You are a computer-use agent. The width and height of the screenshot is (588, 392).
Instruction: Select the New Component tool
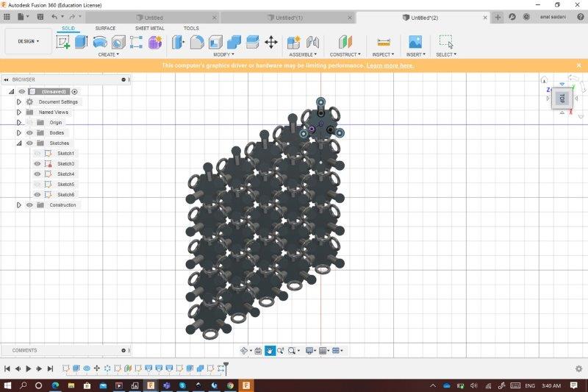click(x=293, y=42)
